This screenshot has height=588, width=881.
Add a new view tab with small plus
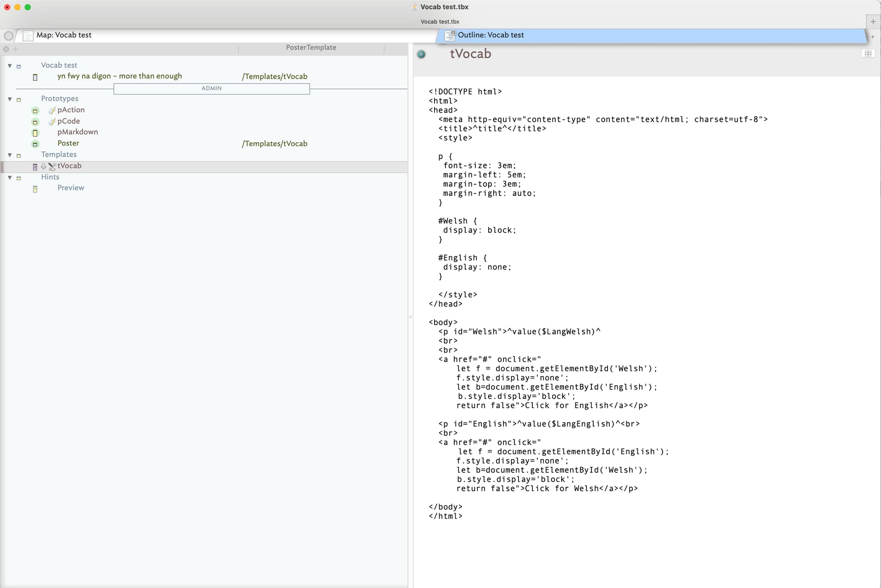pyautogui.click(x=873, y=37)
